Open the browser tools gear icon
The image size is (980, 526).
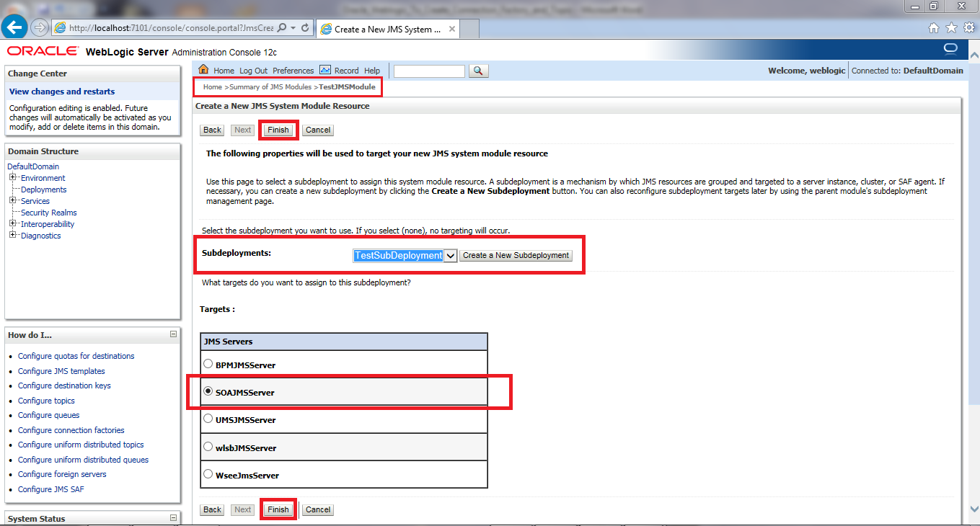[969, 28]
